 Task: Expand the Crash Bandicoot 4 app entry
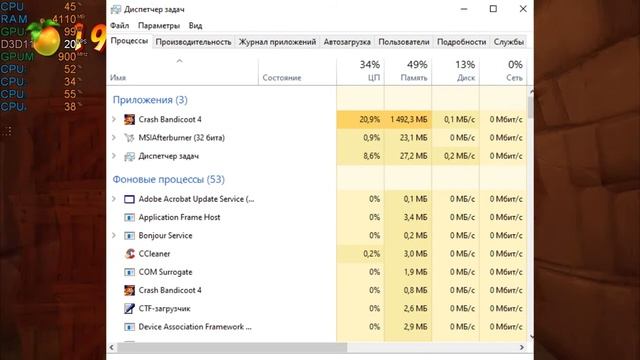click(x=114, y=119)
